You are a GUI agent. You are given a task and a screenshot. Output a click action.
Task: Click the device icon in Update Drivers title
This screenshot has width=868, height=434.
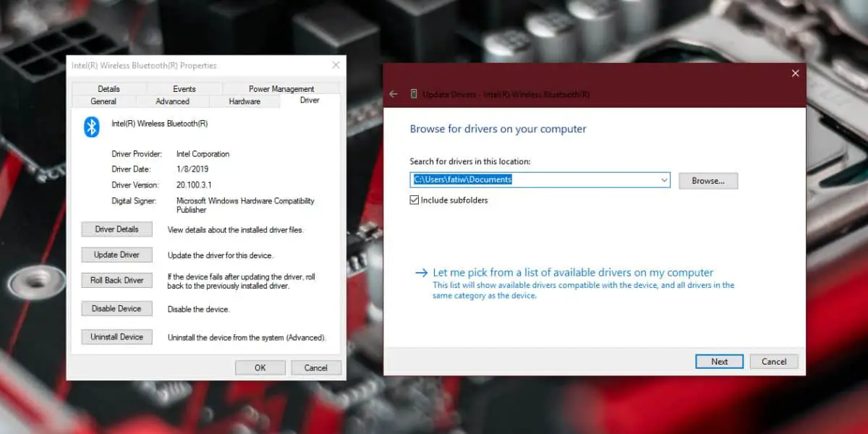414,94
